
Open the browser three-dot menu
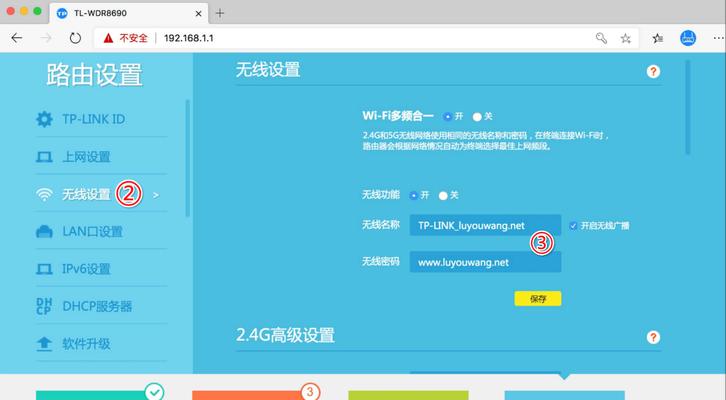coord(719,38)
